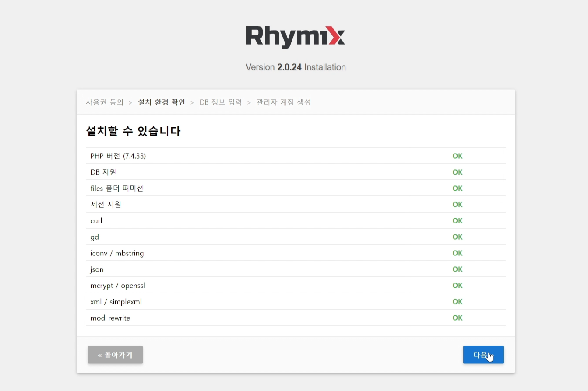Click the mcrypt / openssl row label
588x391 pixels.
[x=118, y=286]
